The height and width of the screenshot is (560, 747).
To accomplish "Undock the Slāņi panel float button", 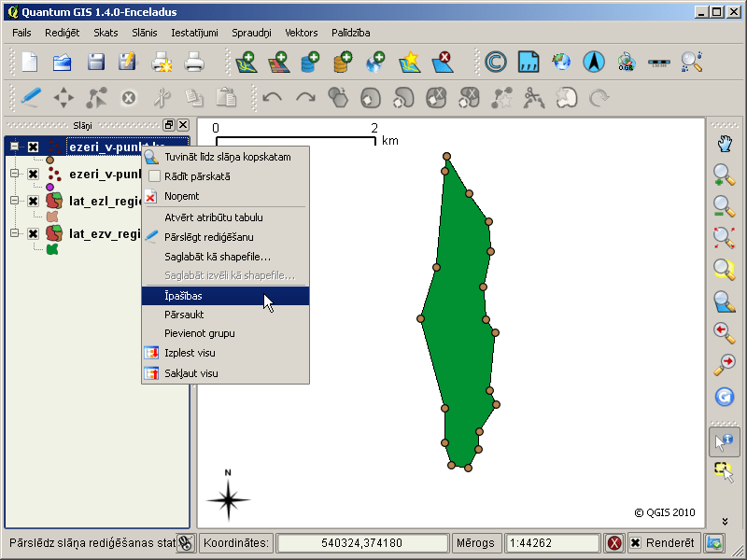I will [x=169, y=125].
